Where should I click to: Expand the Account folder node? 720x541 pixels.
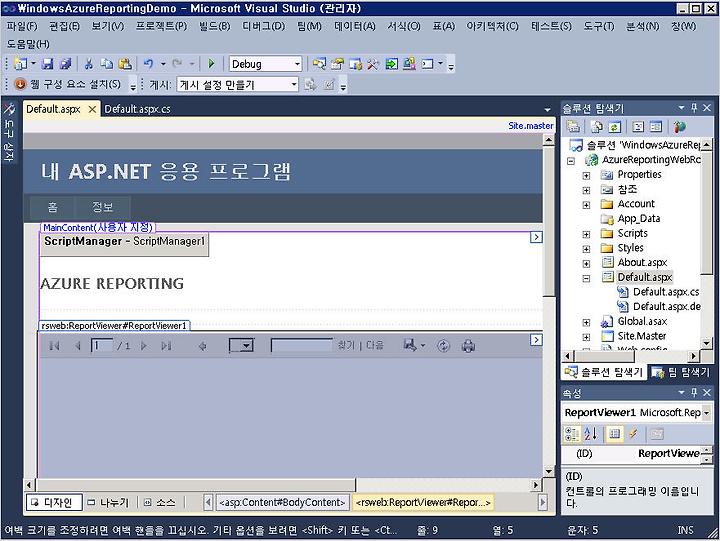point(586,205)
